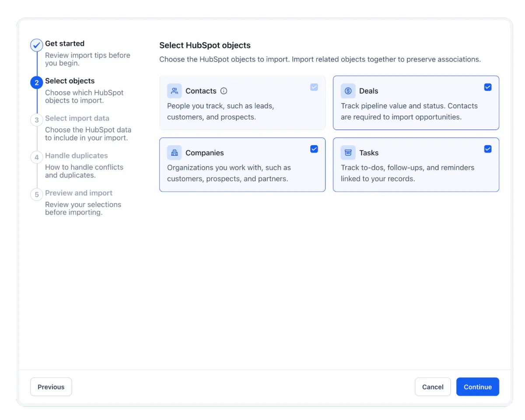The width and height of the screenshot is (525, 420).
Task: Click the Tasks archive box icon
Action: (x=348, y=153)
